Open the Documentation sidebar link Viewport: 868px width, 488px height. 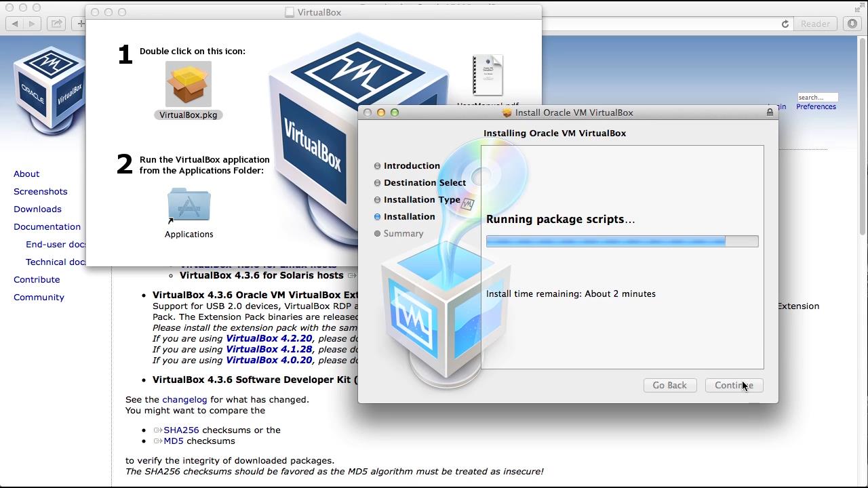pos(47,226)
